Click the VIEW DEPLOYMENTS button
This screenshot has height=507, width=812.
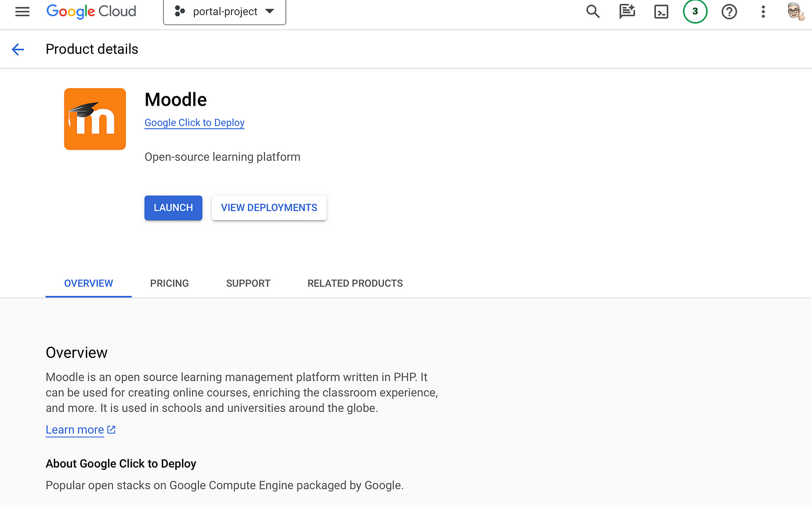click(x=269, y=208)
